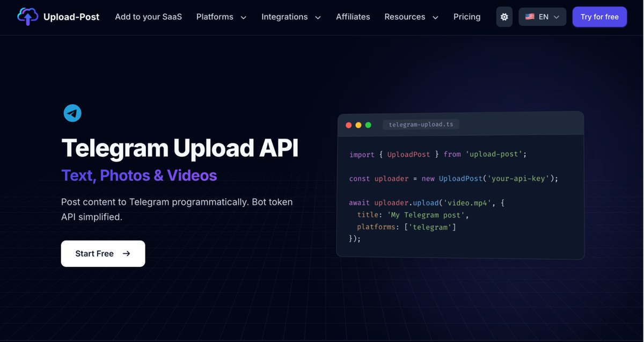Open Add to your SaaS page
Screen dimensions: 644x342
click(x=148, y=17)
